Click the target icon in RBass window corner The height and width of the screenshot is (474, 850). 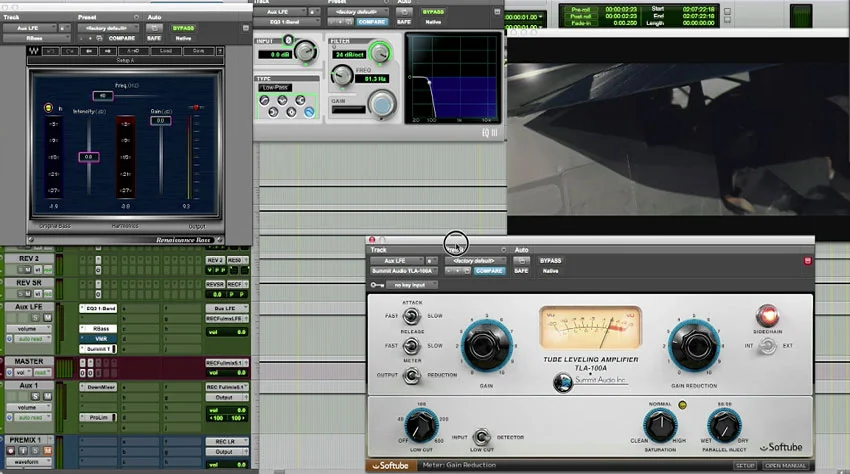coord(246,28)
